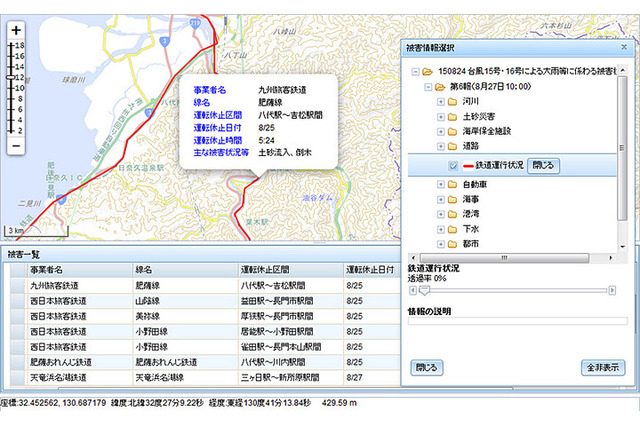Click the left arrow of the 透過率 slider
This screenshot has width=640, height=426.
click(x=413, y=290)
